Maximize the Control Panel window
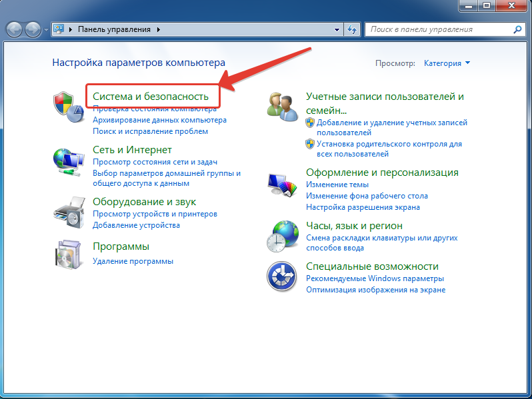The image size is (532, 399). click(x=487, y=6)
